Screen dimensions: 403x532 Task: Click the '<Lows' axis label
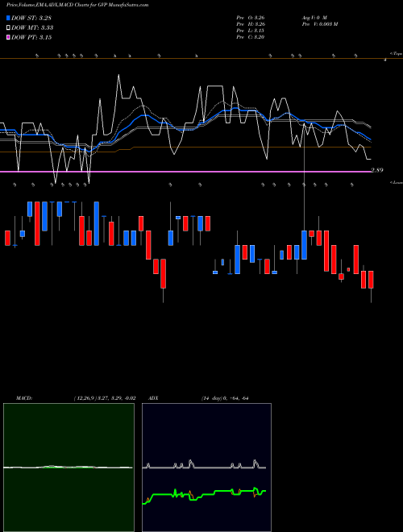[x=396, y=182]
